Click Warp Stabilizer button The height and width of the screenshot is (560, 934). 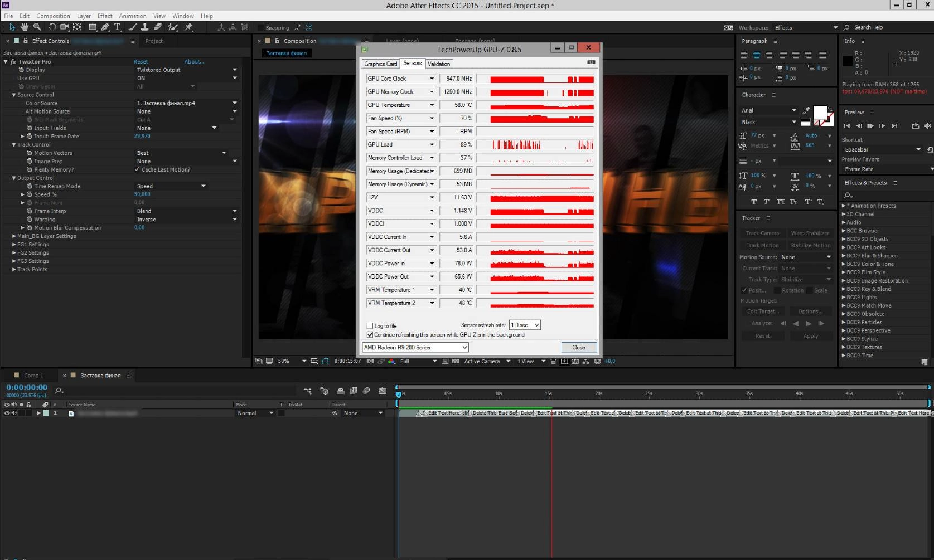(810, 233)
